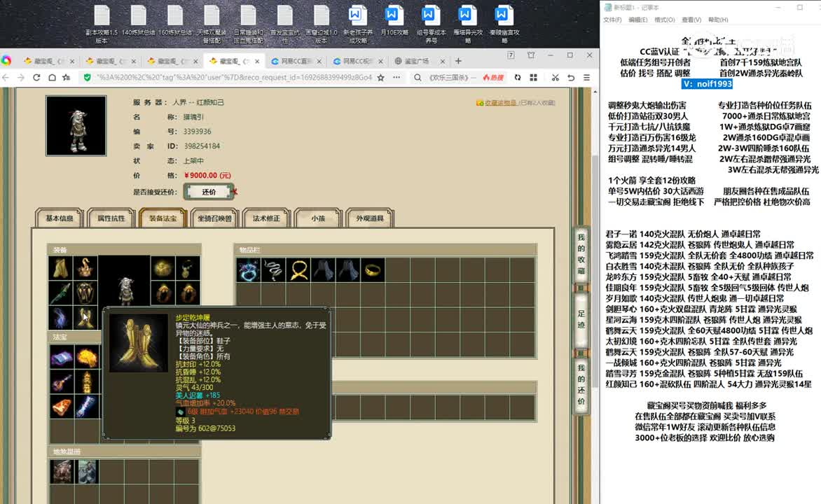Image resolution: width=821 pixels, height=504 pixels.
Task: Switch to the 装备法宝 tab
Action: 163,218
